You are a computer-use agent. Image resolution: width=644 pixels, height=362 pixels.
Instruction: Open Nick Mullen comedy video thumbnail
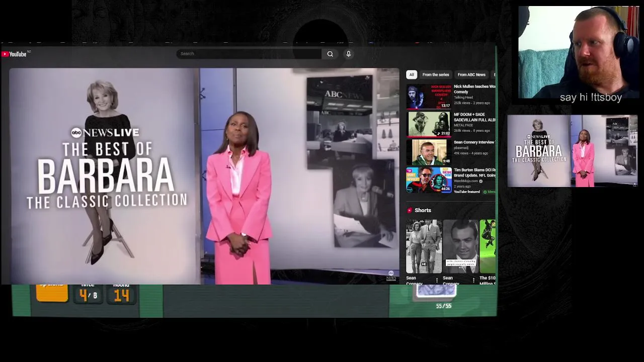pyautogui.click(x=429, y=97)
